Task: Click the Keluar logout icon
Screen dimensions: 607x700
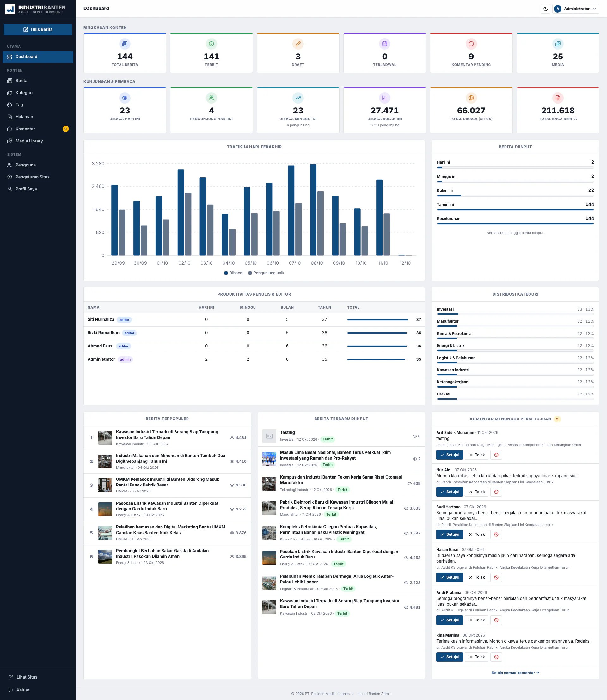Action: point(11,690)
